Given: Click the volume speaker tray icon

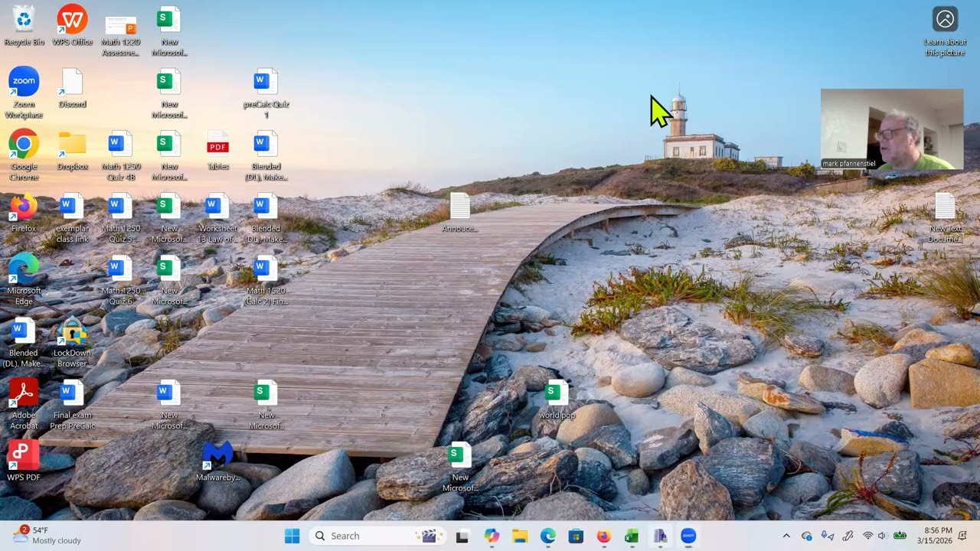Looking at the screenshot, I should click(882, 536).
